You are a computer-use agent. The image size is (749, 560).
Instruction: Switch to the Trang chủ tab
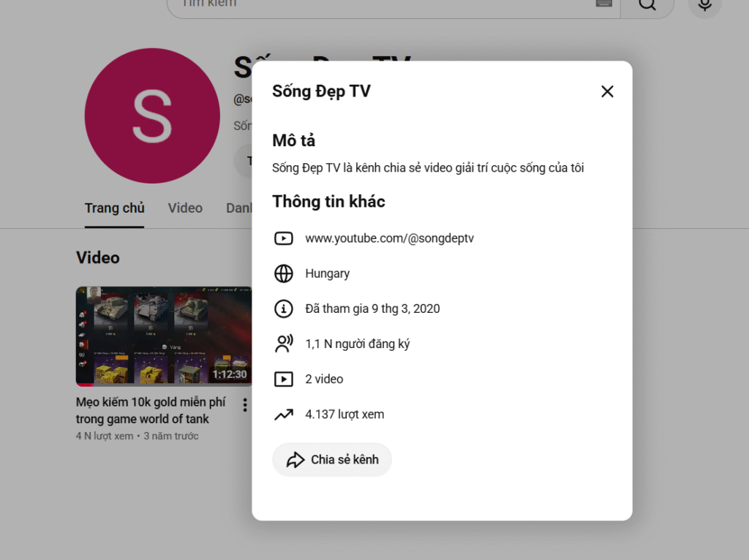pos(114,208)
